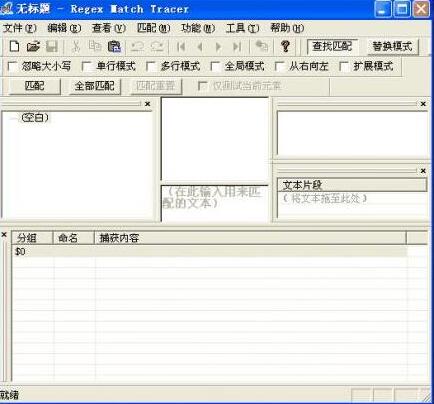434x404 pixels.
Task: Click the regex input area
Action: point(215,139)
